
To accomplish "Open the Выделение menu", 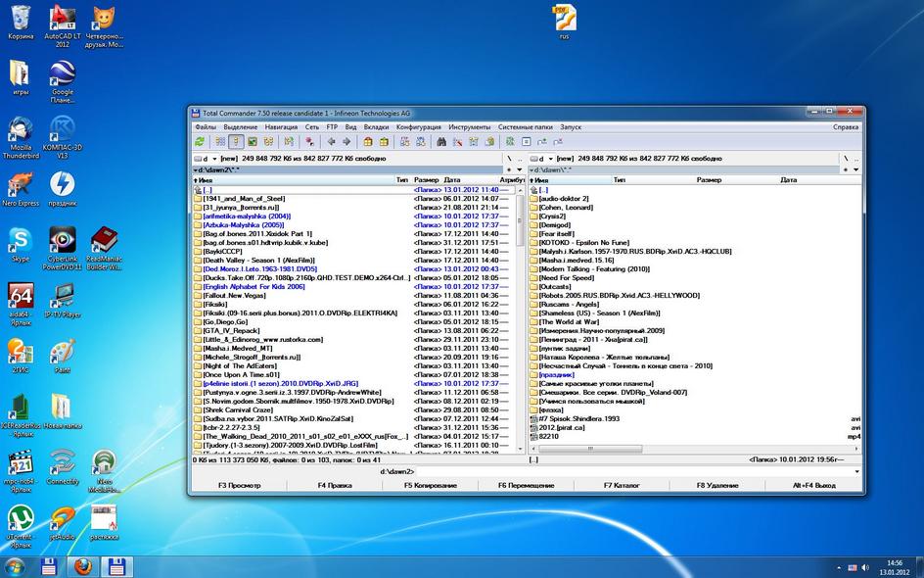I will click(241, 126).
